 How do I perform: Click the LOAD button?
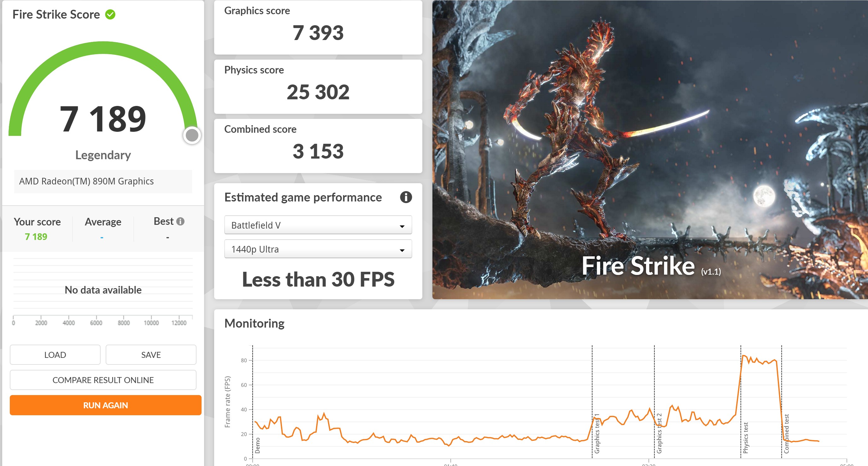click(x=55, y=354)
